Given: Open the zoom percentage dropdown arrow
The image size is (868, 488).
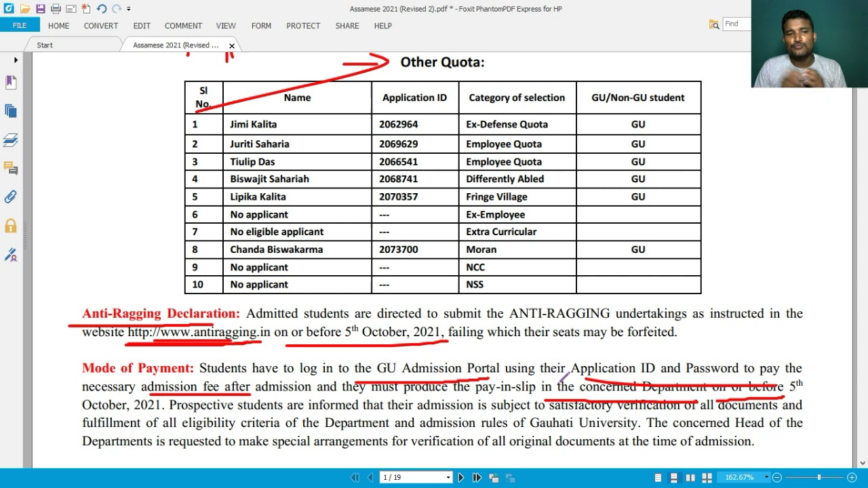Looking at the screenshot, I should pyautogui.click(x=767, y=478).
